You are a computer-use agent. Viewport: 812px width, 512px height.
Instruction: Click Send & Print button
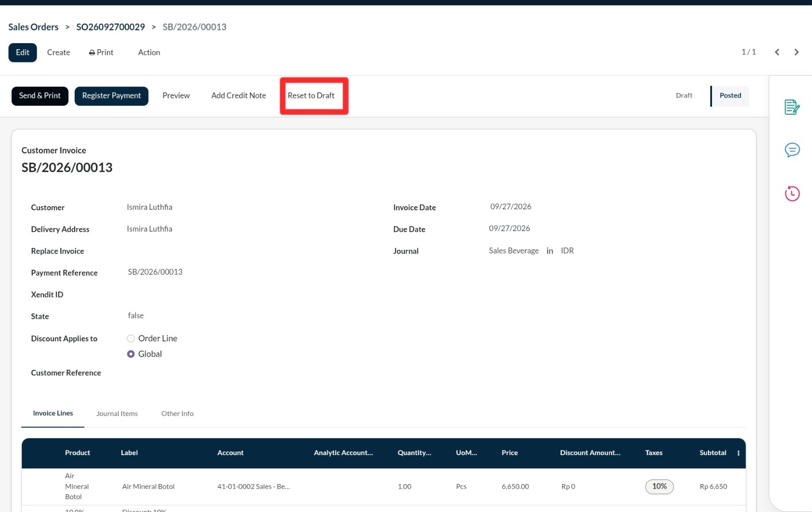40,95
